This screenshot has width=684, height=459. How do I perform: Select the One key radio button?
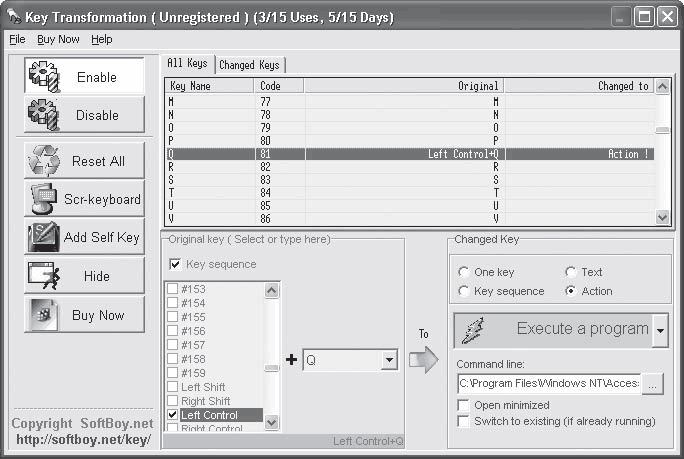(464, 272)
